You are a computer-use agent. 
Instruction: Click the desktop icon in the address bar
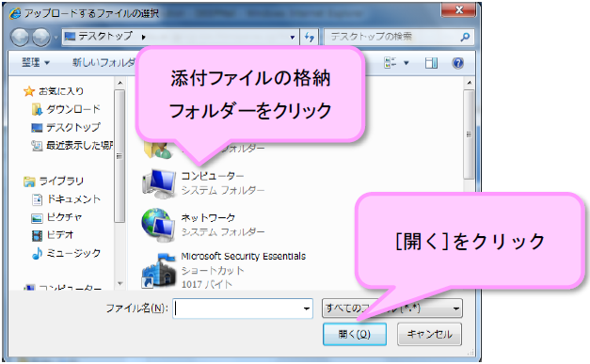70,37
